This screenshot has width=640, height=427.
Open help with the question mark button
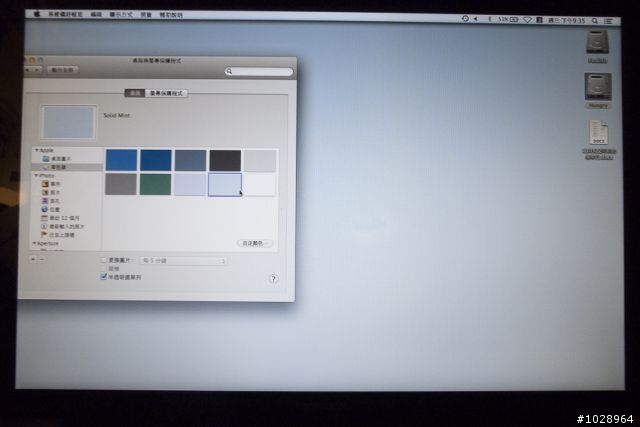pos(273,279)
